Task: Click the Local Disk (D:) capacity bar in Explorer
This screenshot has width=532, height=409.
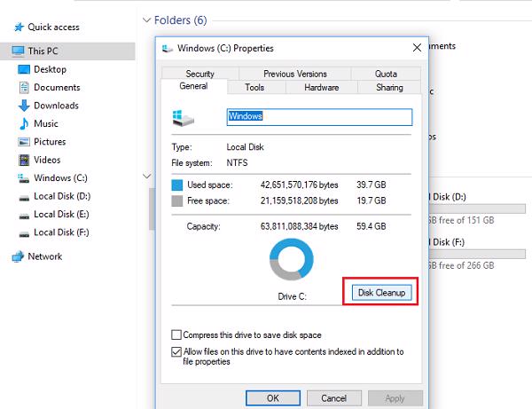Action: (477, 208)
